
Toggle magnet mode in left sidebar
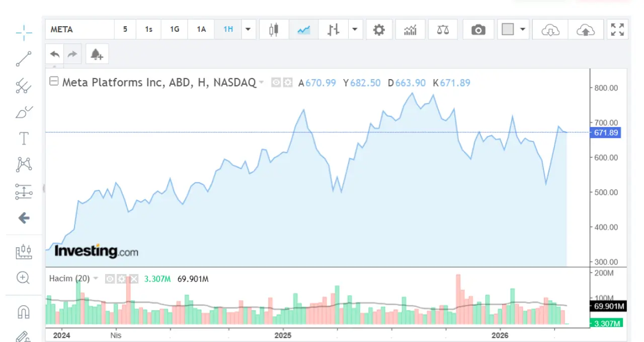click(x=24, y=312)
